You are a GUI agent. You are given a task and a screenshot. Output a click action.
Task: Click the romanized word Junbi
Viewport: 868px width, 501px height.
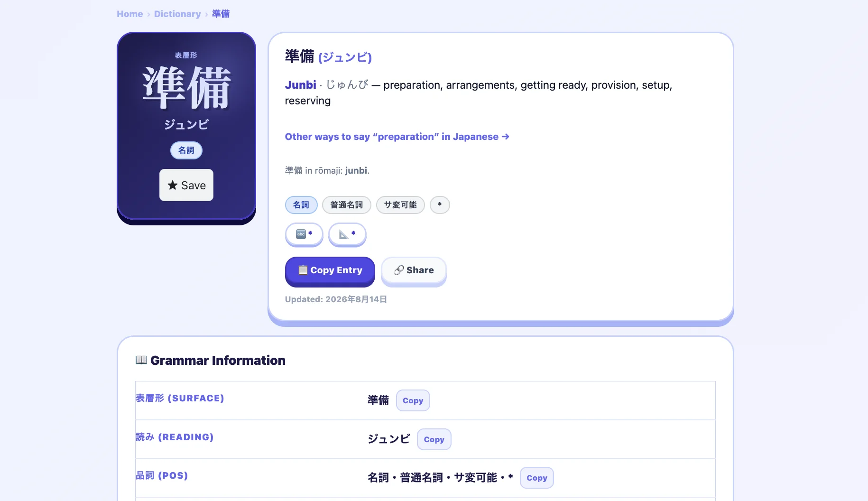point(301,85)
